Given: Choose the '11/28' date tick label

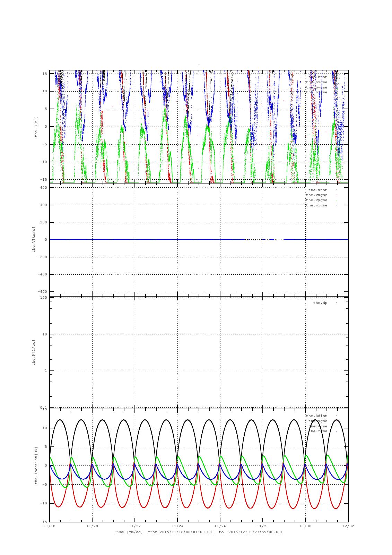Looking at the screenshot, I should 263,526.
